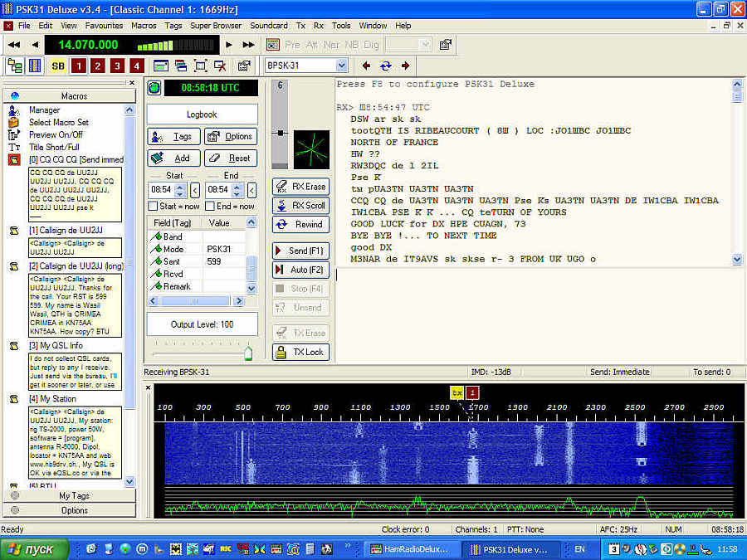The image size is (747, 560).
Task: Run the [1] Callsign de UU2JJ macro
Action: click(66, 231)
